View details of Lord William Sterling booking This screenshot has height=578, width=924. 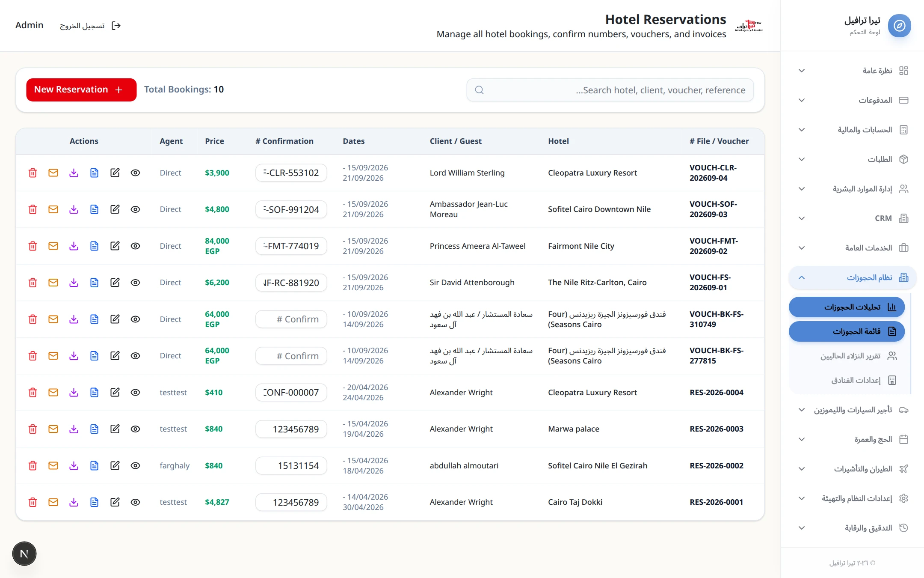(x=135, y=173)
